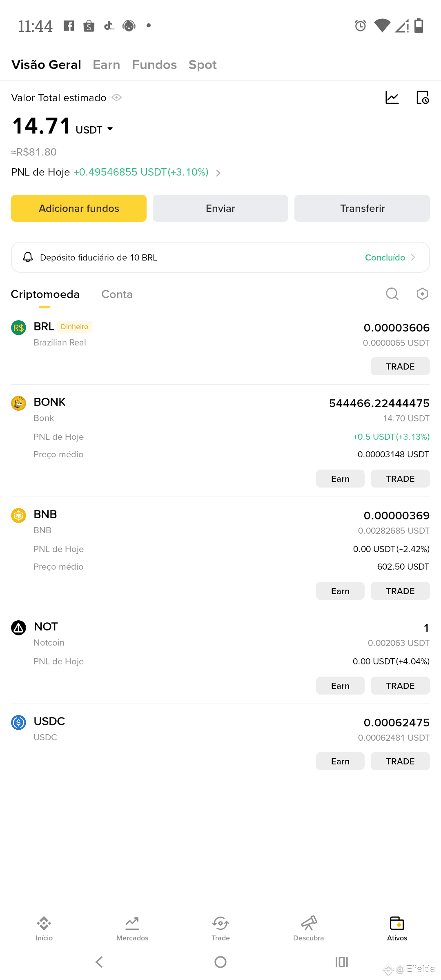Tap the Android back navigation arrow
This screenshot has height=980, width=441.
[99, 962]
